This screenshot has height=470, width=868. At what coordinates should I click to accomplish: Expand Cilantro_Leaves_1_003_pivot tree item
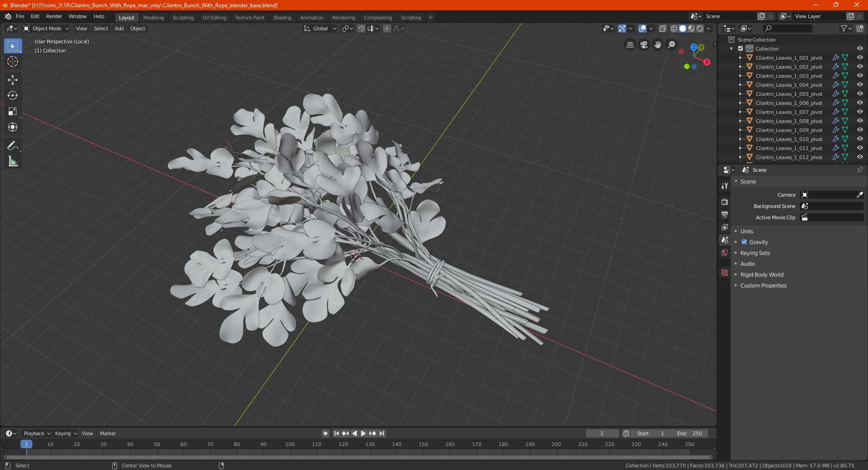[x=741, y=76]
